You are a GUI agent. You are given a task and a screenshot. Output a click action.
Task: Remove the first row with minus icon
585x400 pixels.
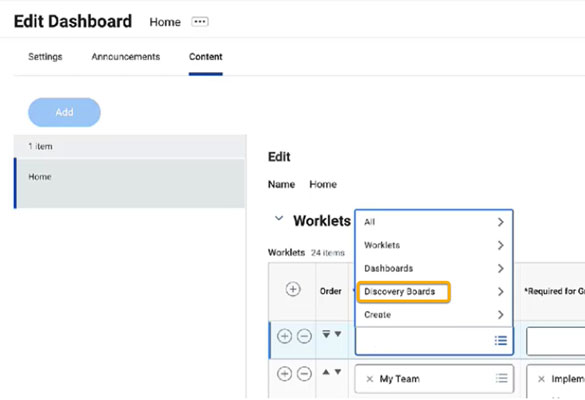[x=304, y=336]
